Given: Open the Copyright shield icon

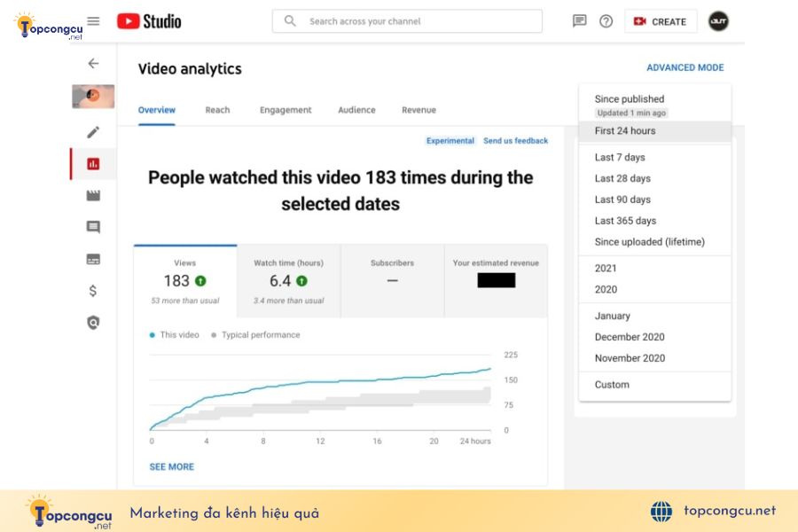Looking at the screenshot, I should tap(93, 322).
